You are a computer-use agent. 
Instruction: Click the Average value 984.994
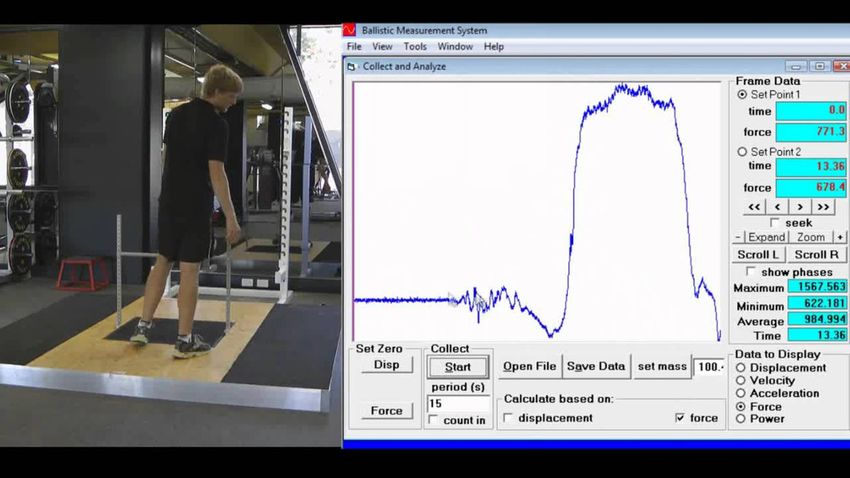tap(817, 319)
